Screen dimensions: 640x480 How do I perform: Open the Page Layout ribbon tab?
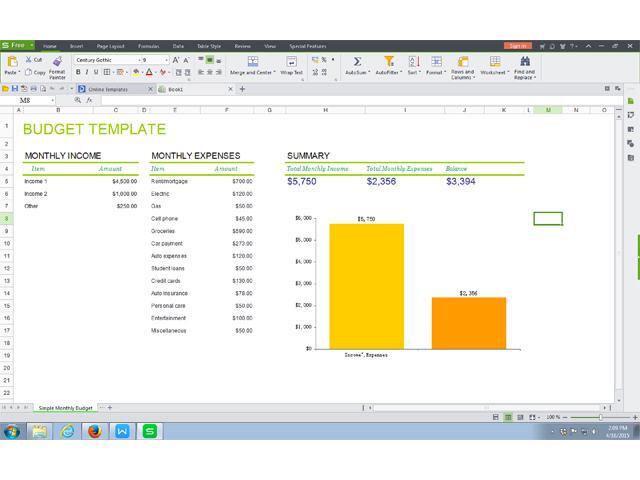(110, 46)
